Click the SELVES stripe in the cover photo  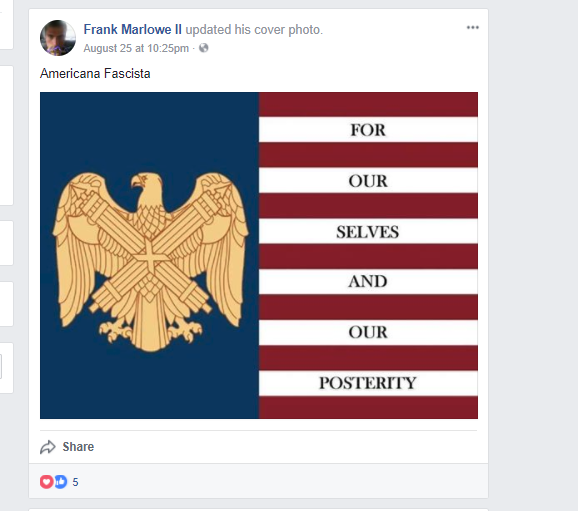[x=368, y=231]
